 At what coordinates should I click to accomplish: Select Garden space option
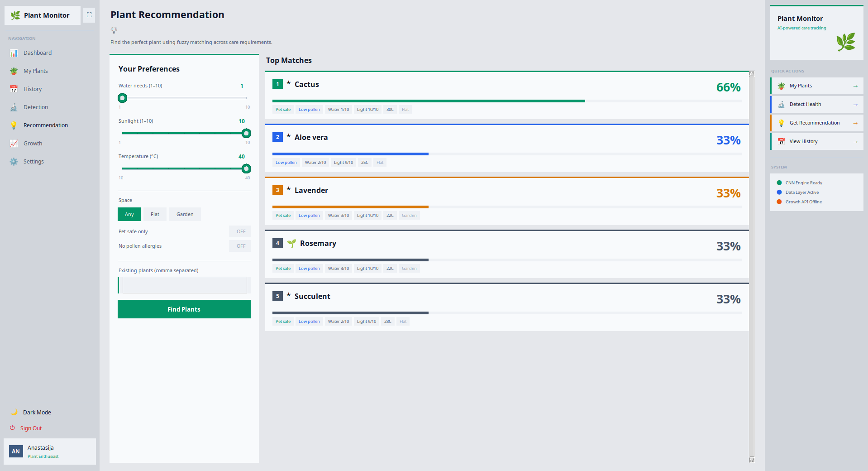(x=185, y=214)
